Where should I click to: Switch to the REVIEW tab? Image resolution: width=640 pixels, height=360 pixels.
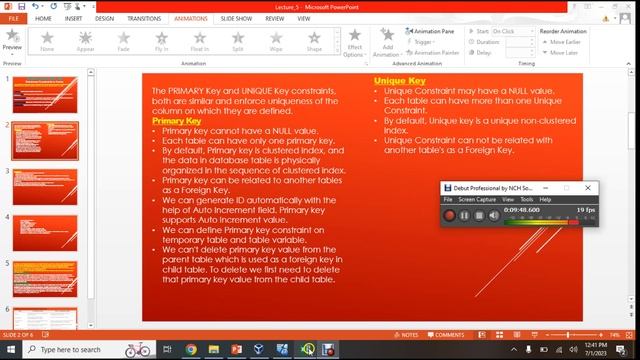point(275,19)
